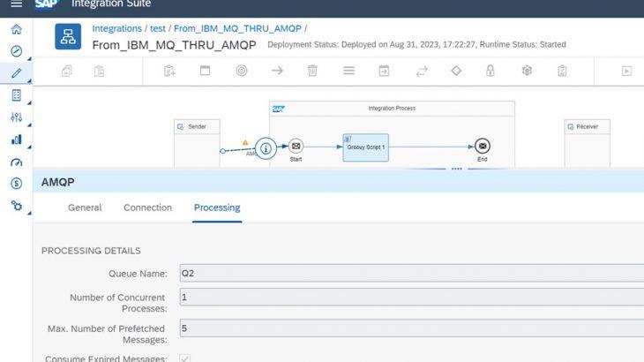The image size is (644, 362).
Task: Select the Connector arrow tool
Action: click(x=277, y=71)
